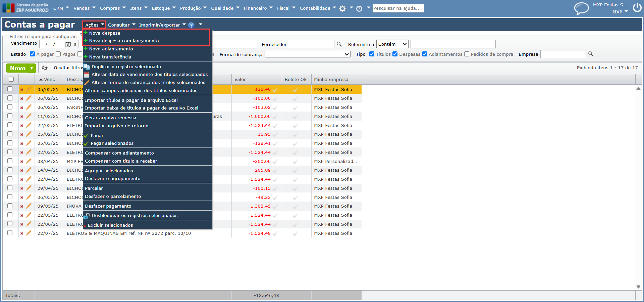Screen dimensions: 644x302
Task: Expand the Forma de cobrança dropdown
Action: pyautogui.click(x=307, y=54)
